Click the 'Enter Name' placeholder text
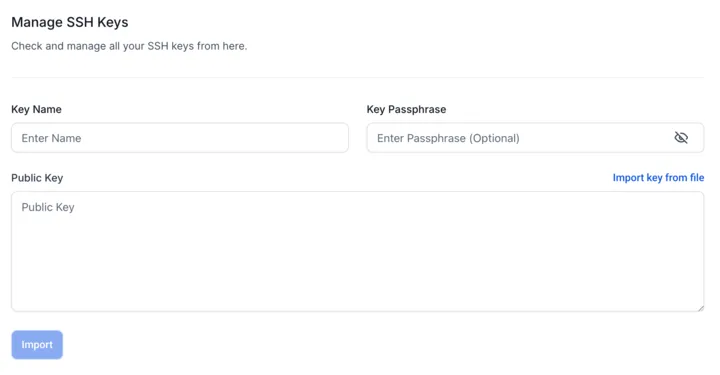The width and height of the screenshot is (720, 375). 51,138
